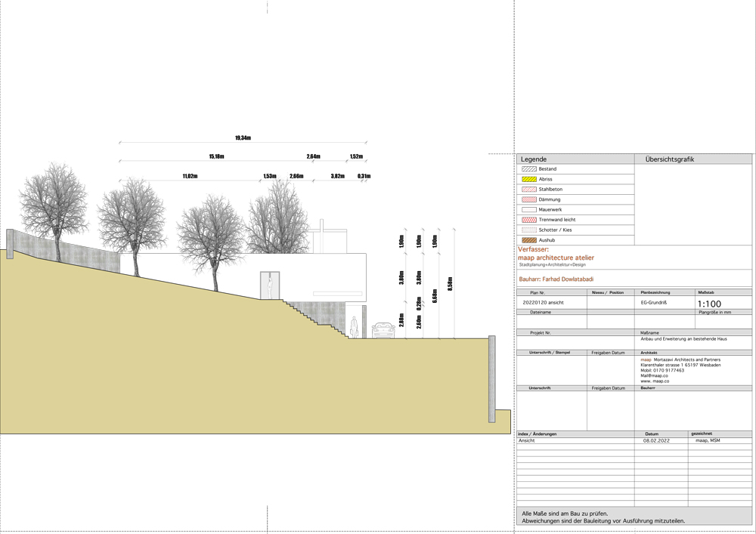Viewport: 756px width, 534px height.
Task: Click the person figure in the doorway
Action: [x=269, y=286]
